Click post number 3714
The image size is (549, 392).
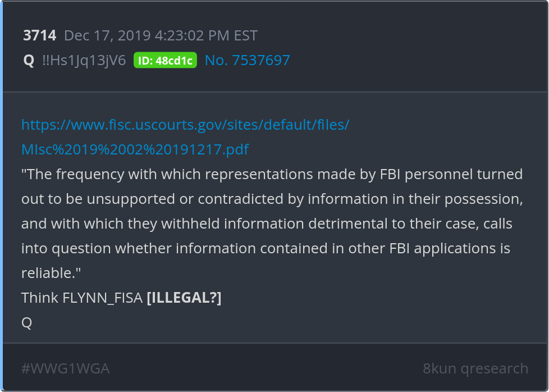click(39, 36)
